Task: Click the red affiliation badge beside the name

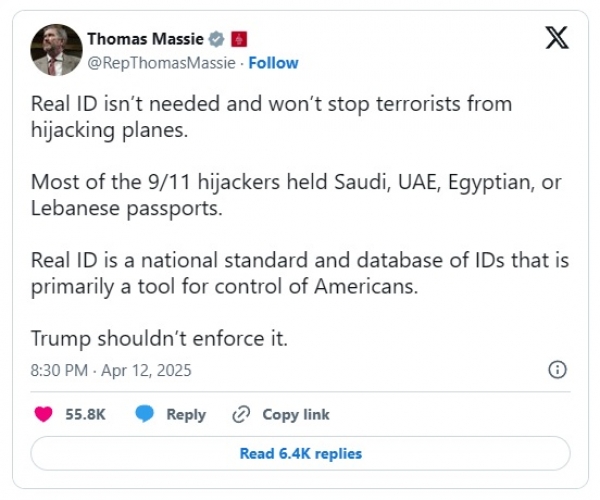Action: click(238, 39)
